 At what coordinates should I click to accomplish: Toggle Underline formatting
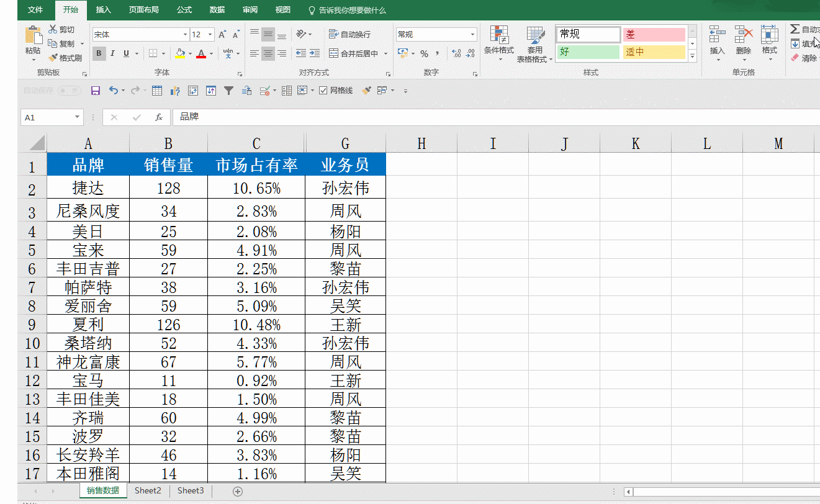pos(127,53)
